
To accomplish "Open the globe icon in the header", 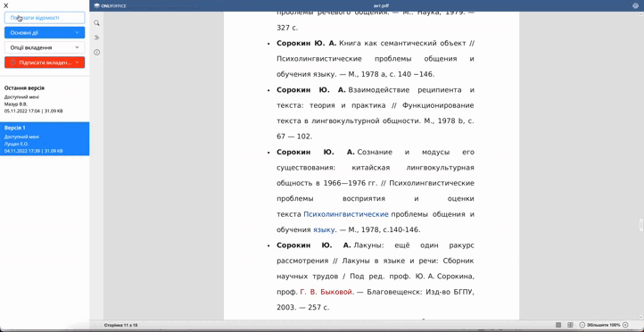I will click(x=635, y=5).
